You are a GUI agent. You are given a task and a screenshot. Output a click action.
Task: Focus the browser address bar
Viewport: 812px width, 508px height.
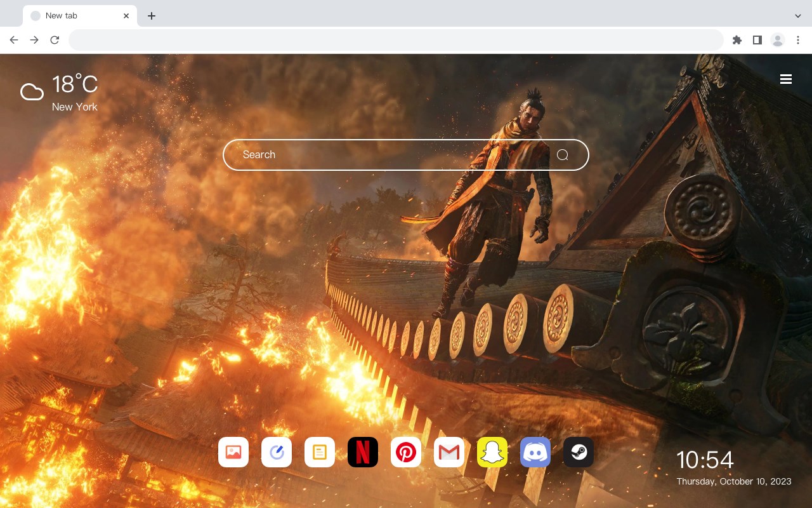pos(396,40)
